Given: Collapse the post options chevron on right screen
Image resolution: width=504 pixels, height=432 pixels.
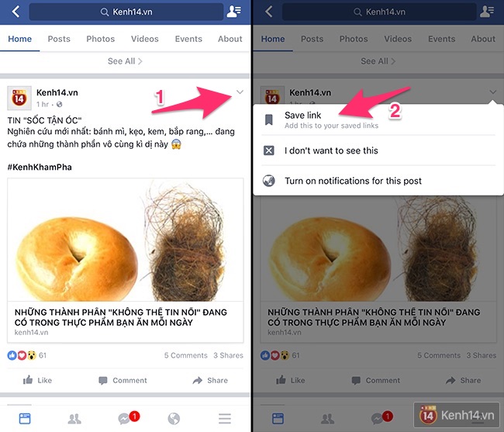Looking at the screenshot, I should [x=492, y=92].
